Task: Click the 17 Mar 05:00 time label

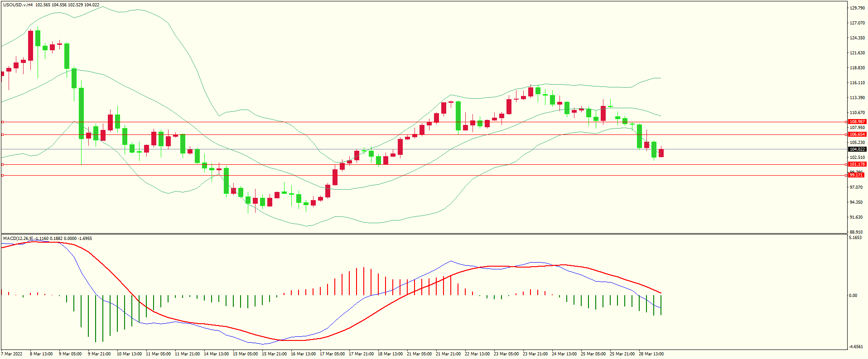Action: [332, 354]
